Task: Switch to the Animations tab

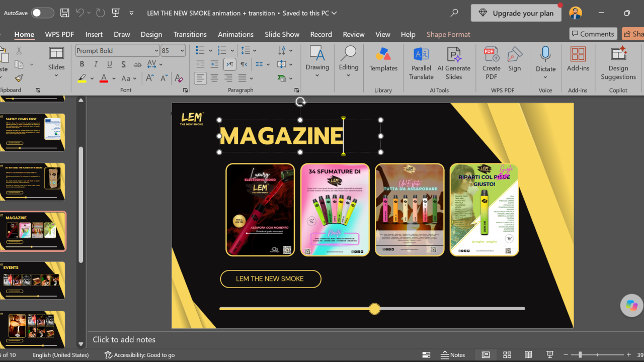Action: (235, 34)
